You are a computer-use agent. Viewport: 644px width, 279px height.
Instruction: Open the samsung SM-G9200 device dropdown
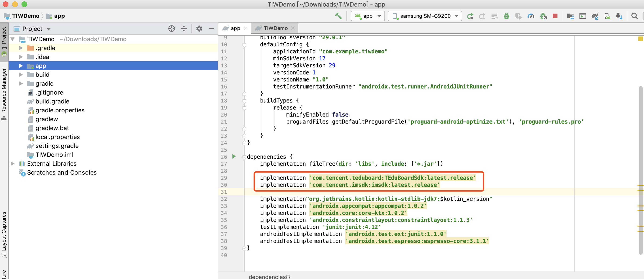[x=424, y=16]
